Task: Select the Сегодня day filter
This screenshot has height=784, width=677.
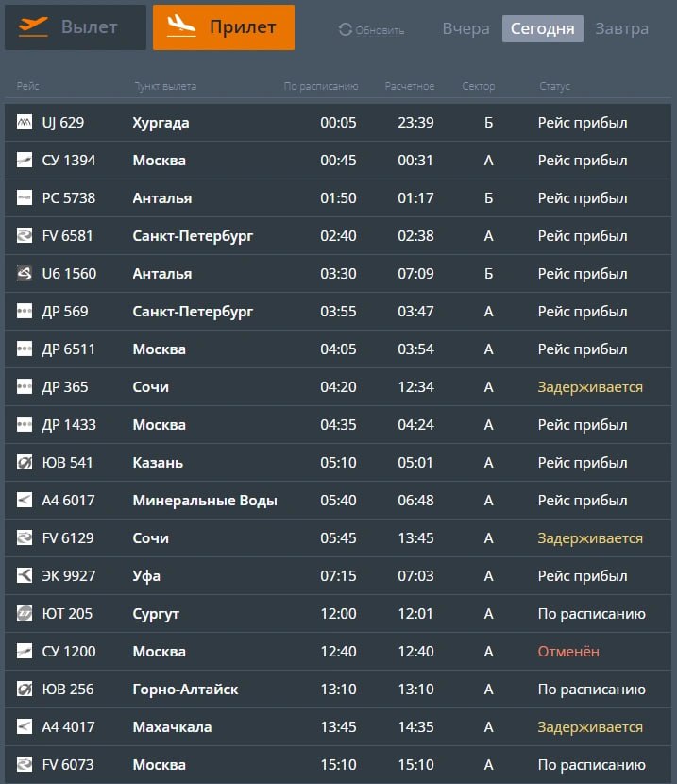Action: pyautogui.click(x=542, y=28)
